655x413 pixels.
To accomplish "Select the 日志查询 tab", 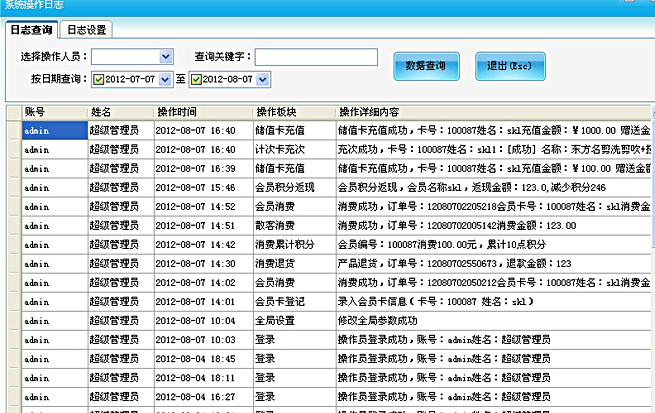I will pyautogui.click(x=29, y=30).
